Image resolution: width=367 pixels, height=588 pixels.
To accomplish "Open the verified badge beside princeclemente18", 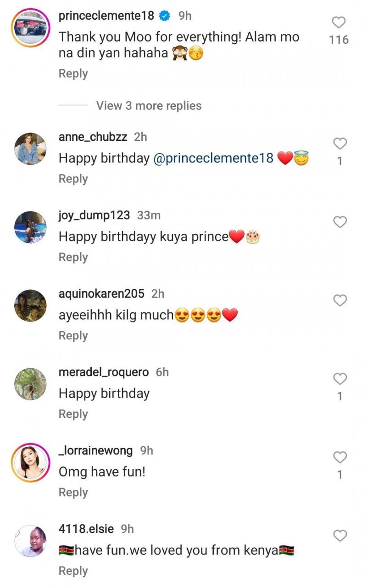I will coord(164,16).
